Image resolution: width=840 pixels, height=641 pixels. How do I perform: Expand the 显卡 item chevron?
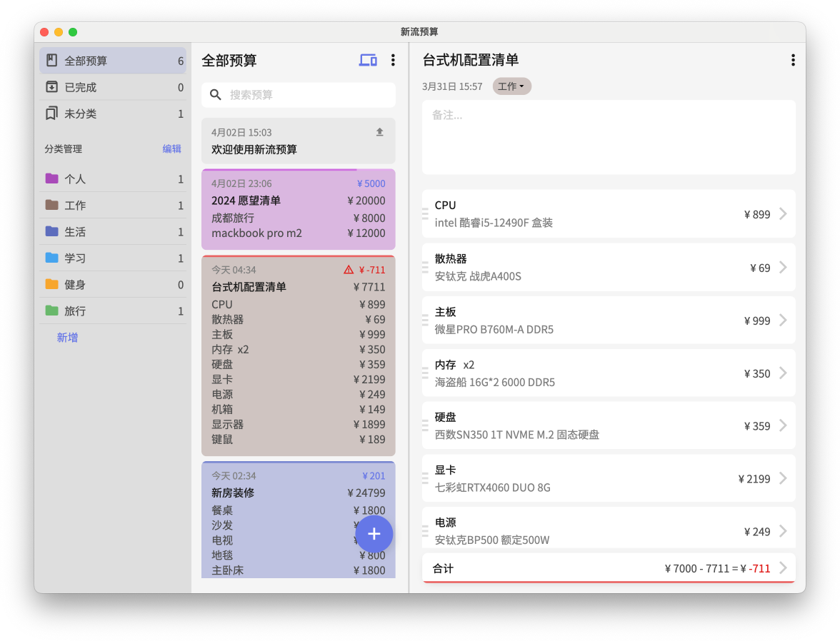coord(783,478)
